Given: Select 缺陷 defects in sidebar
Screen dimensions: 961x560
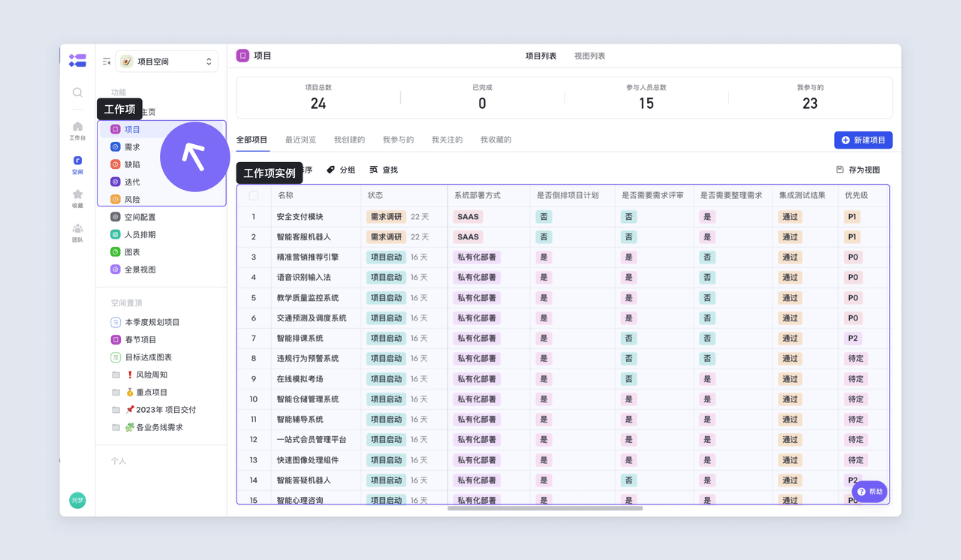Looking at the screenshot, I should 131,164.
